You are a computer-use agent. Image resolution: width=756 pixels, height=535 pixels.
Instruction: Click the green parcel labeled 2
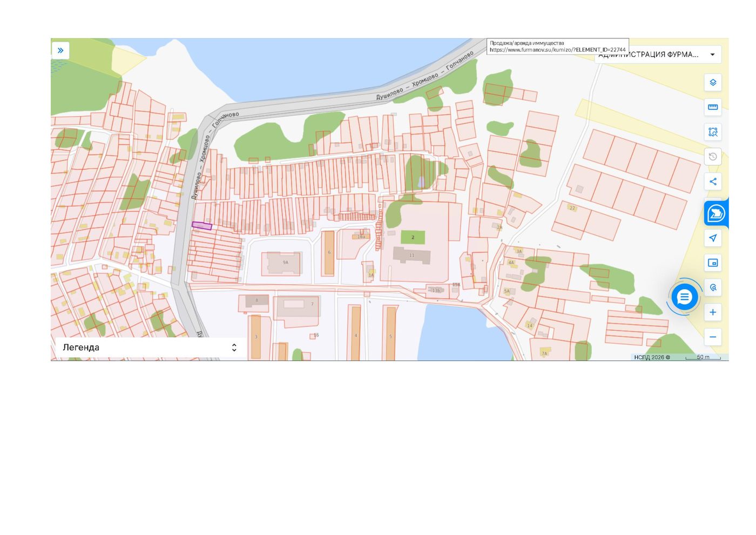point(413,237)
